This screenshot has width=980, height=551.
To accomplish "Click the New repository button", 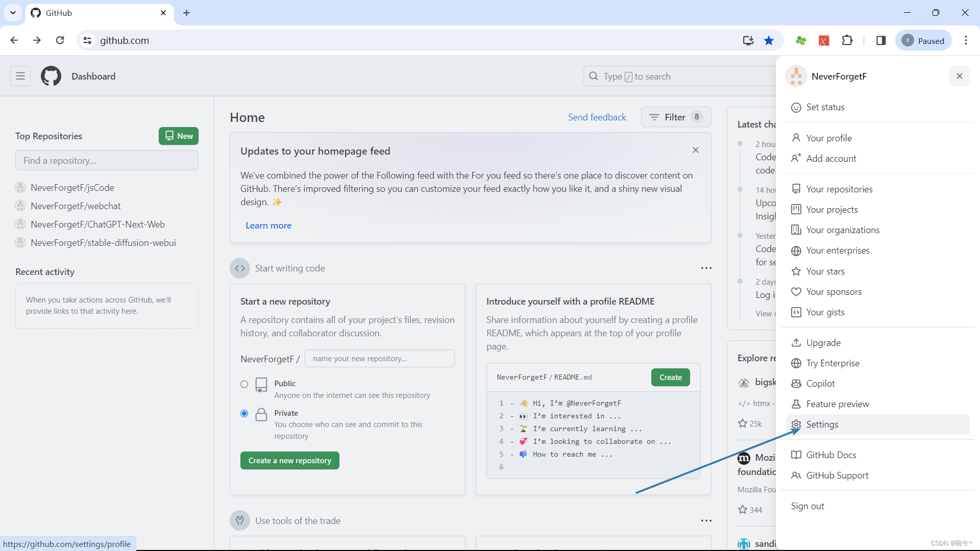I will [x=179, y=136].
